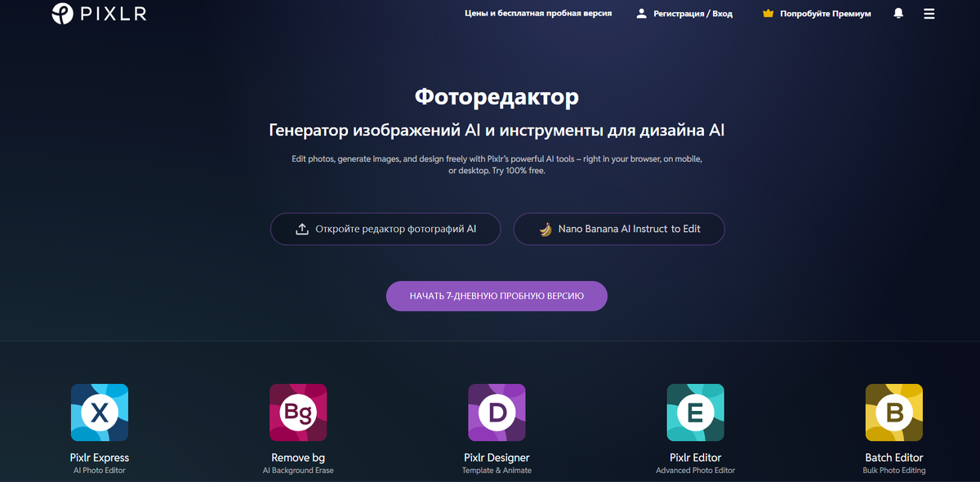The height and width of the screenshot is (482, 980).
Task: Click Регистрация / Вход link
Action: [x=693, y=14]
